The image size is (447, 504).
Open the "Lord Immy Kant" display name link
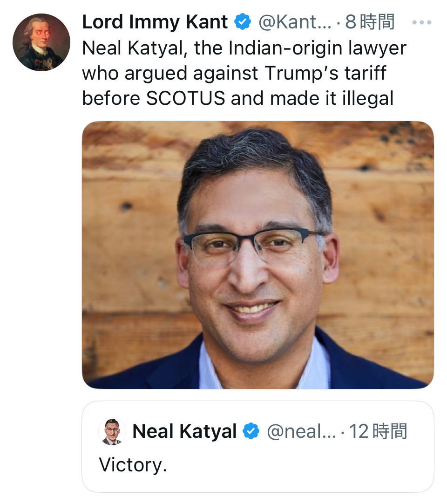[x=155, y=22]
